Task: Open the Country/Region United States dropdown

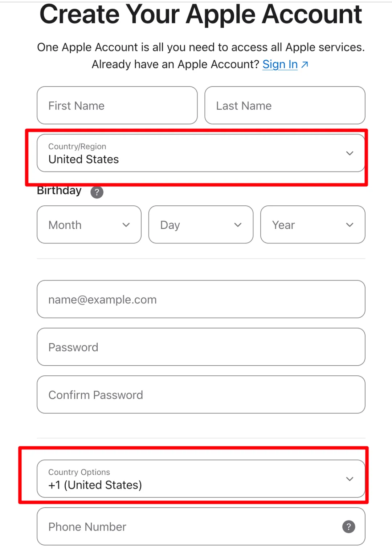Action: coord(201,153)
